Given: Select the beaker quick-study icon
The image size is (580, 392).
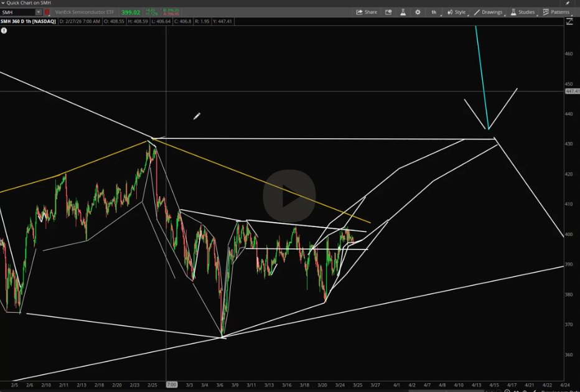Looking at the screenshot, I should (x=402, y=12).
